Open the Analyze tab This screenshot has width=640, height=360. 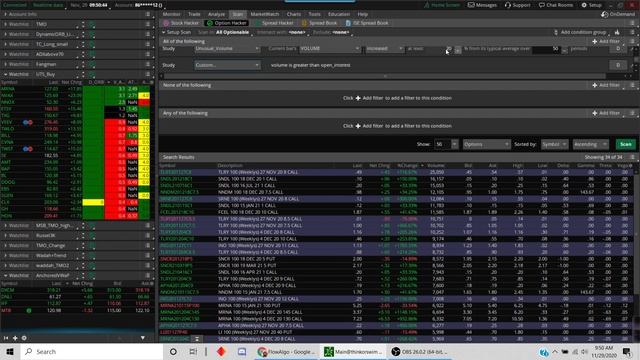216,14
